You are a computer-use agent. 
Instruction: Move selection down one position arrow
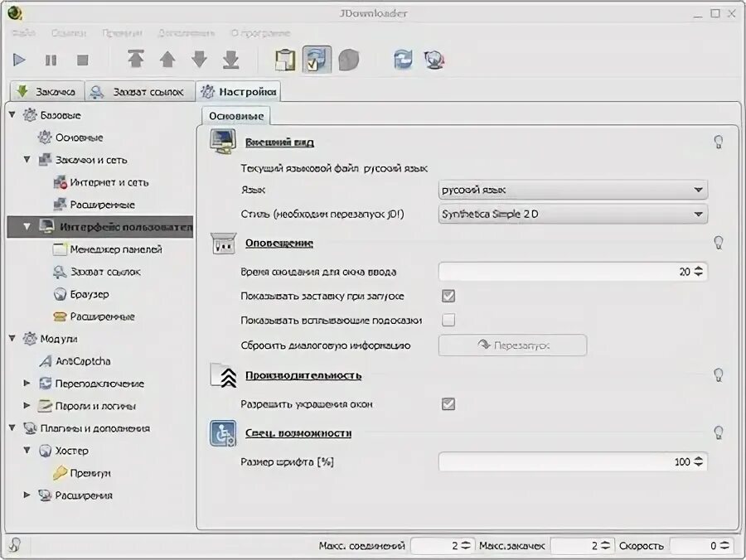pos(199,60)
